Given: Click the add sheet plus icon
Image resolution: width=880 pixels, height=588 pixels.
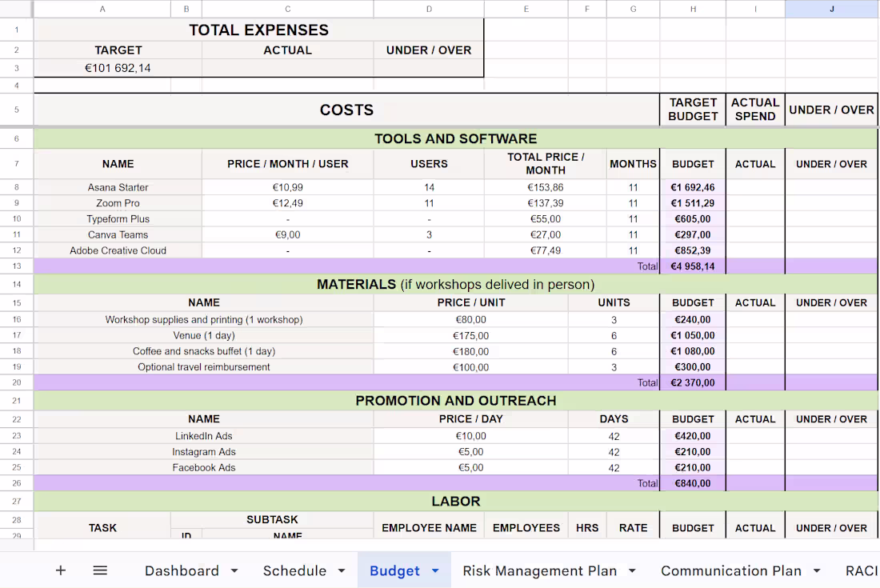Looking at the screenshot, I should (61, 570).
